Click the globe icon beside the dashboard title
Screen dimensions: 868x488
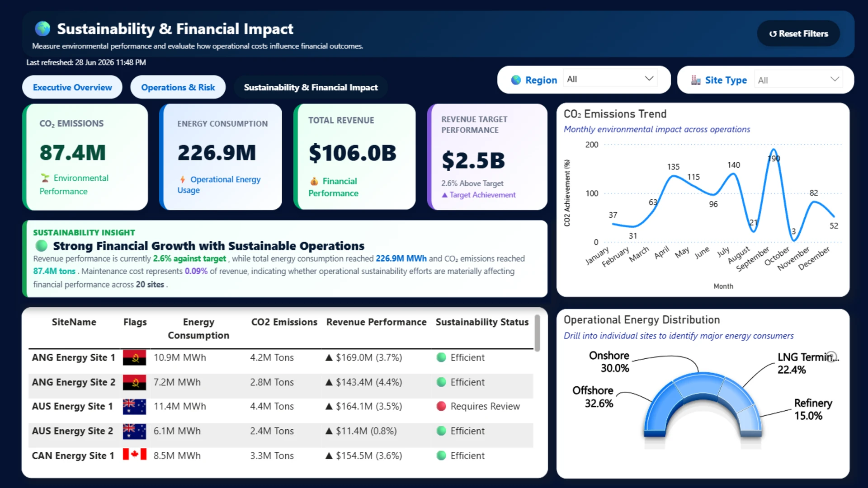(42, 28)
